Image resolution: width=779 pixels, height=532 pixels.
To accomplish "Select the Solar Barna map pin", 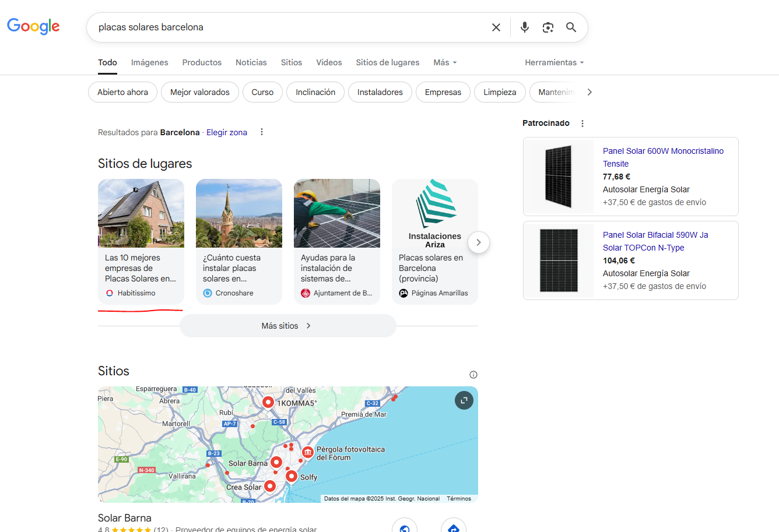I will [x=276, y=463].
